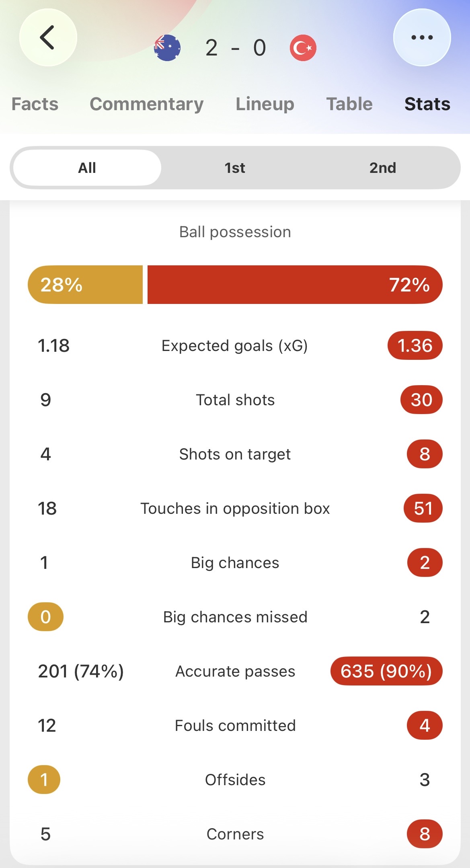Tap the Touches in opposition box row
Viewport: 470px width, 868px height.
(x=235, y=508)
